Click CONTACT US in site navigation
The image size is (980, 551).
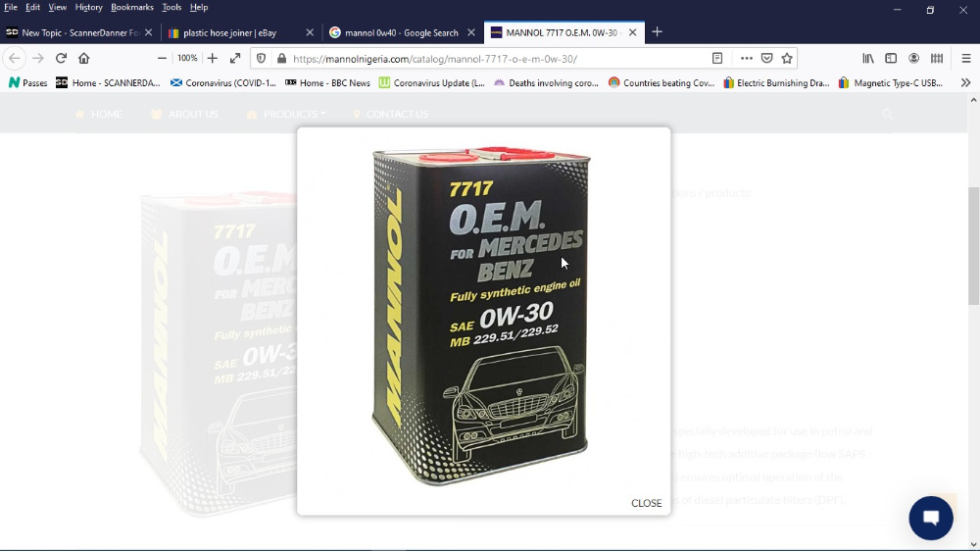tap(390, 114)
